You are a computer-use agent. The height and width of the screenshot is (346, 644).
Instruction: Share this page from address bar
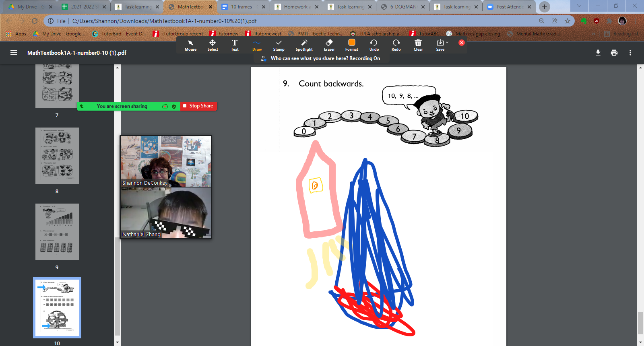(x=555, y=21)
